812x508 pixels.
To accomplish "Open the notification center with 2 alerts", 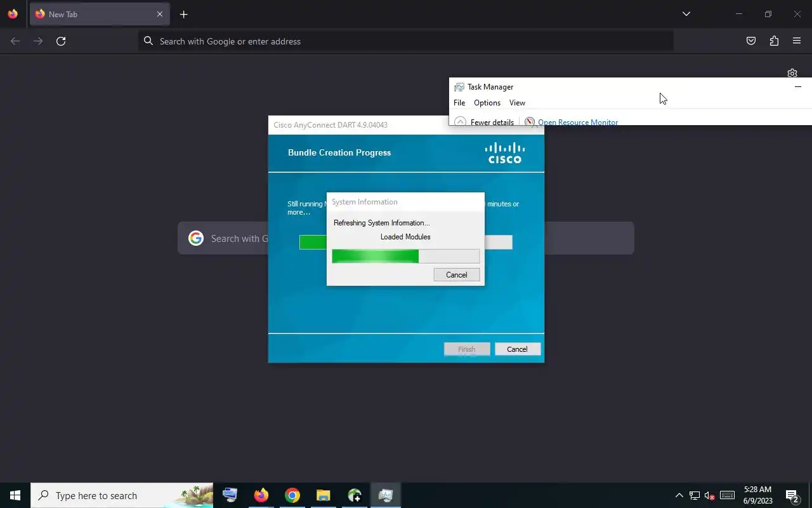I will click(x=792, y=495).
